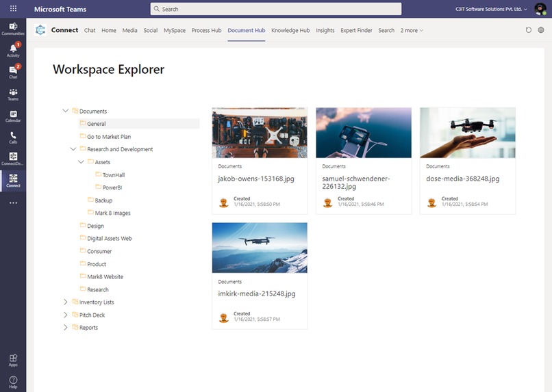The width and height of the screenshot is (552, 392).
Task: Click the drone over hand thumbnail
Action: 468,133
